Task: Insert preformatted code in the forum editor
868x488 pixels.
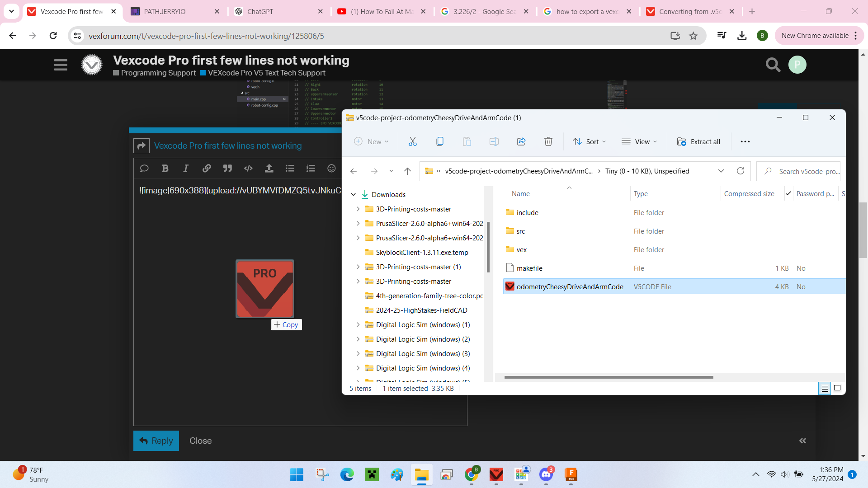Action: click(x=248, y=168)
